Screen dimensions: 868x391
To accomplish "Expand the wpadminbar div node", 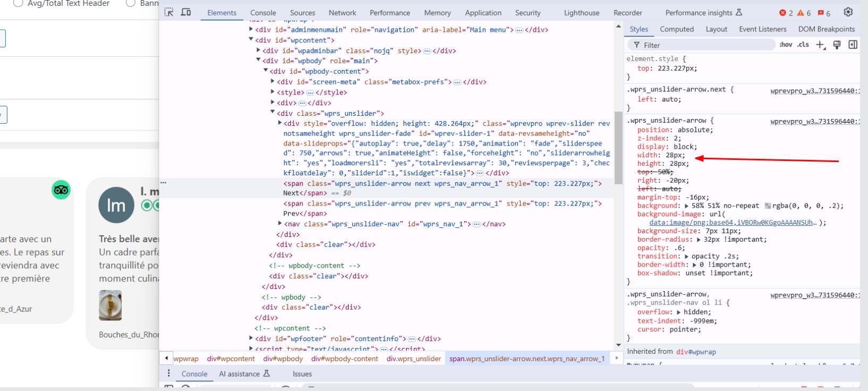I will [258, 50].
